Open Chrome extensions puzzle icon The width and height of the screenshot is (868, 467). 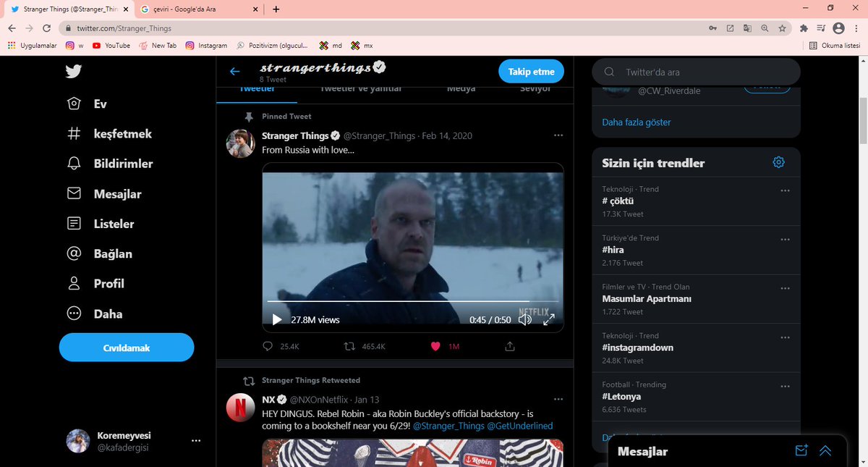(804, 28)
